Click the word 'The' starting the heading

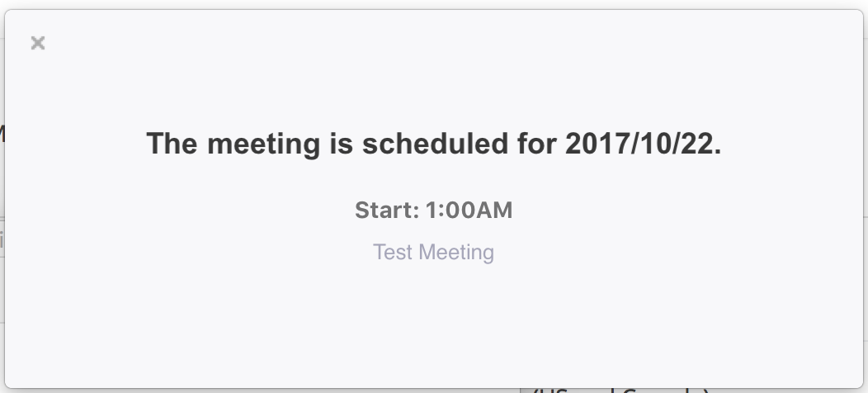pyautogui.click(x=172, y=144)
